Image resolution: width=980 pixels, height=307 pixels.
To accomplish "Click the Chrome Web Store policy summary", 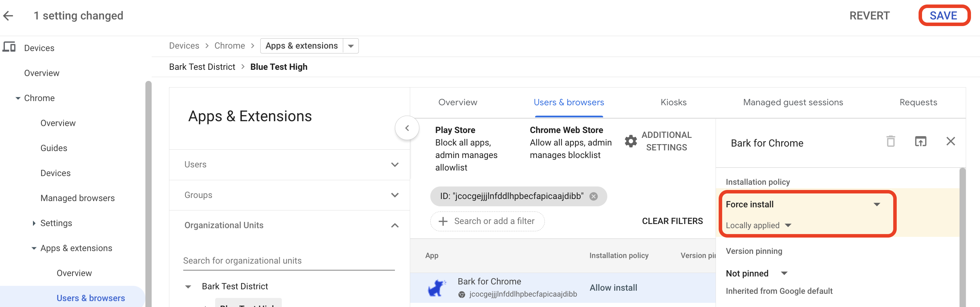I will point(571,142).
